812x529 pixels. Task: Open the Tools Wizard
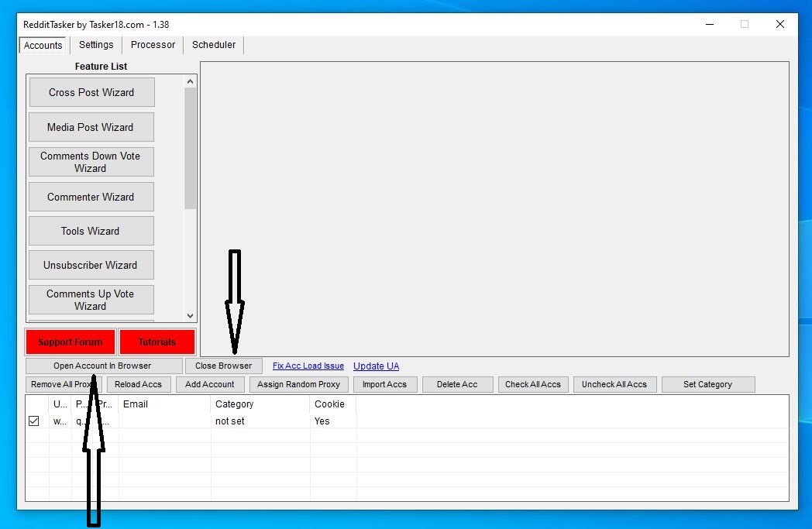point(91,231)
